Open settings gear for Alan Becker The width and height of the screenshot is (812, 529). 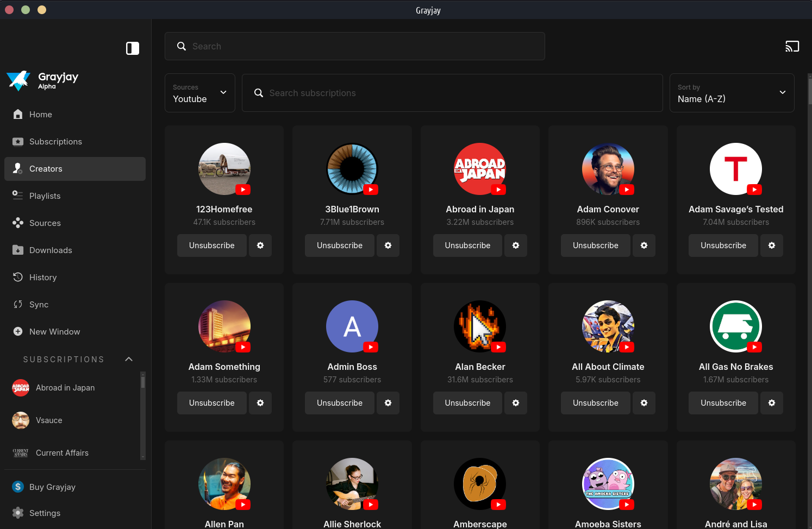pyautogui.click(x=516, y=403)
